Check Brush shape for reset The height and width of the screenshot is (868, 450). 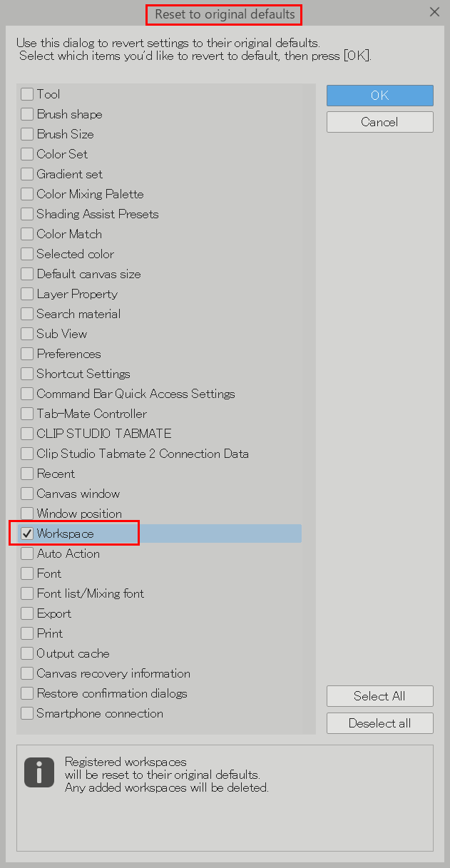26,114
